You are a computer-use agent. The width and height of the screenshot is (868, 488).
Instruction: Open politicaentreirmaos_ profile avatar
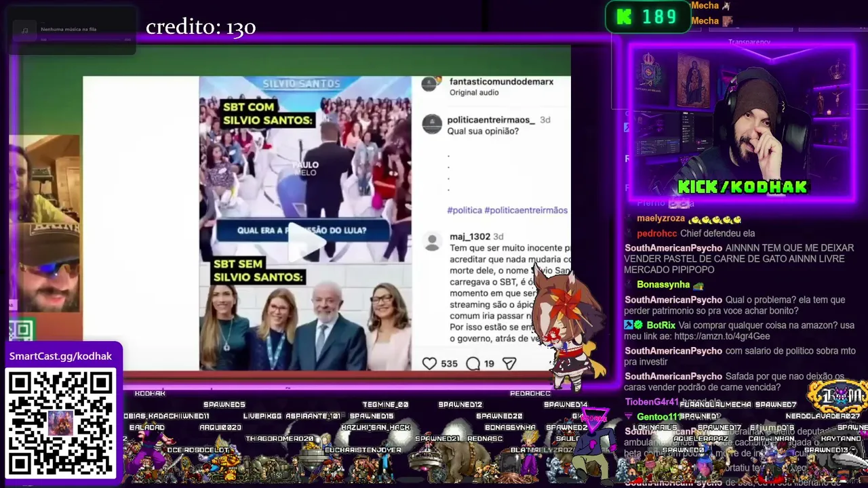[x=432, y=124]
